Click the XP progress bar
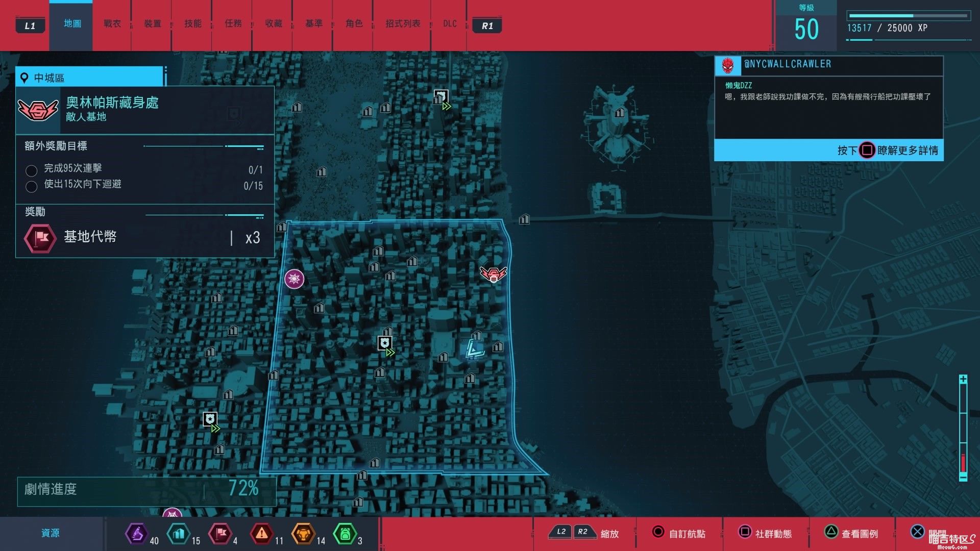Screen dimensions: 980x551 (x=908, y=16)
